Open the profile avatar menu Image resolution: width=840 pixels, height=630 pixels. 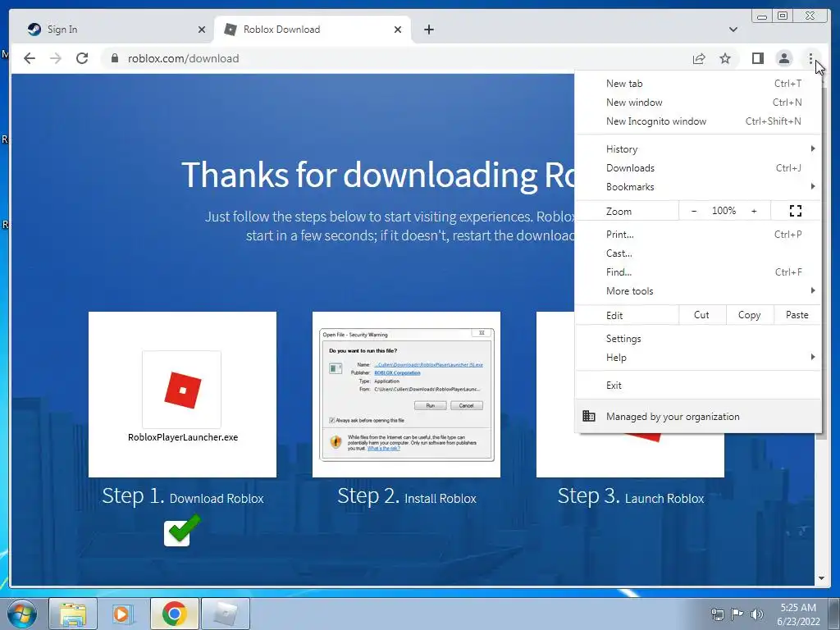[x=783, y=58]
